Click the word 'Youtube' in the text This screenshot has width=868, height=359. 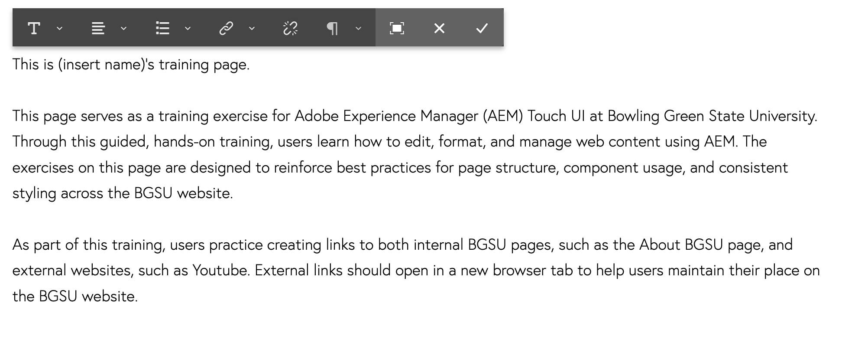[x=220, y=271]
